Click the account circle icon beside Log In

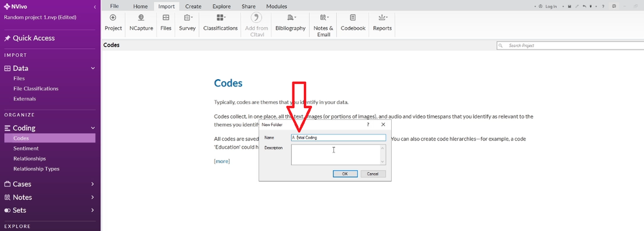(x=540, y=6)
